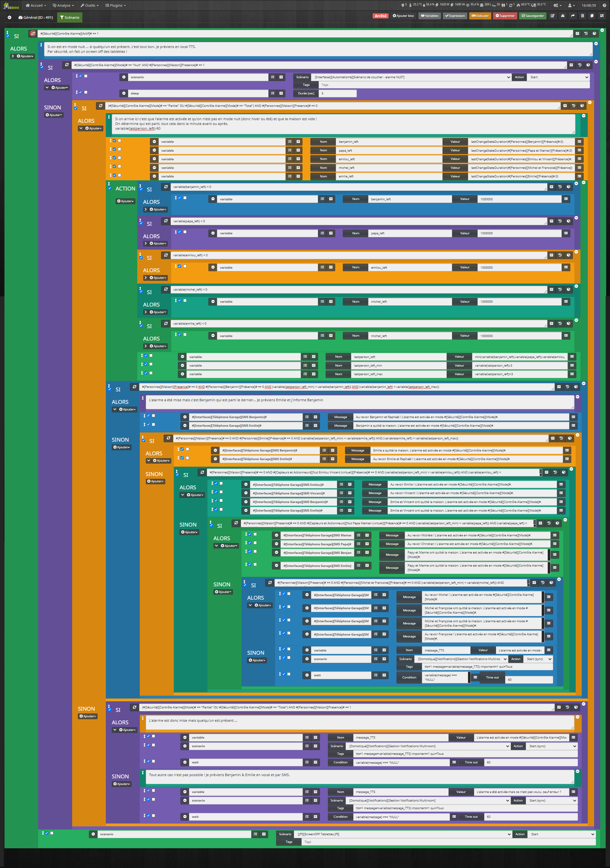
Task: Remove the lastperson_left_max variable action
Action: tap(182, 374)
